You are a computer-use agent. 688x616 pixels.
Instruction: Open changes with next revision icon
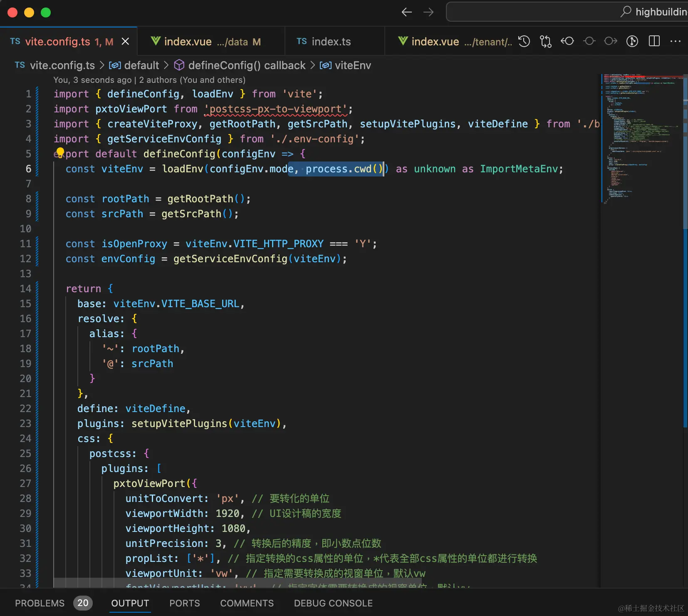610,41
